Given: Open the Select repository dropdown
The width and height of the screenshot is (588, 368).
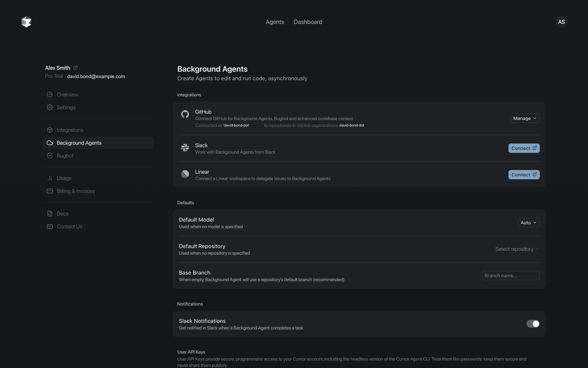Looking at the screenshot, I should [517, 249].
